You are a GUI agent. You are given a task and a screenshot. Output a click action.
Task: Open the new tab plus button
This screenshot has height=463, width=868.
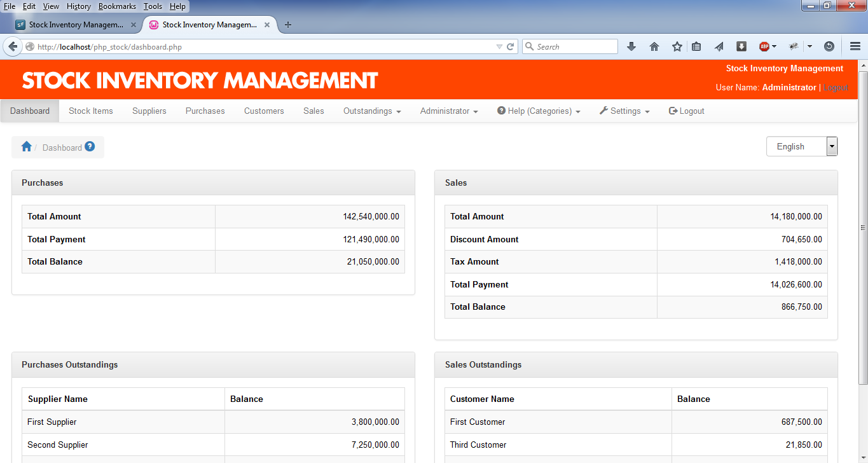(288, 25)
